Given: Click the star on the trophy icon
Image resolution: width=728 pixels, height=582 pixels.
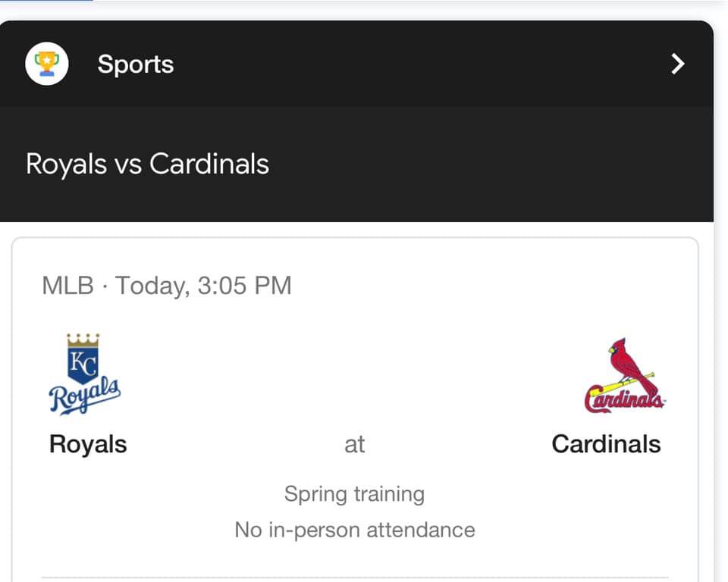Looking at the screenshot, I should [47, 59].
